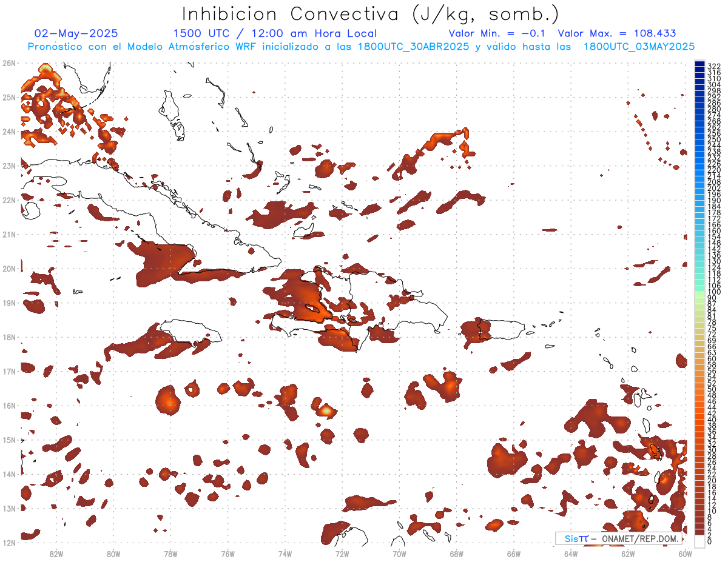Click the 19N latitude label
The image size is (728, 562).
(8, 303)
